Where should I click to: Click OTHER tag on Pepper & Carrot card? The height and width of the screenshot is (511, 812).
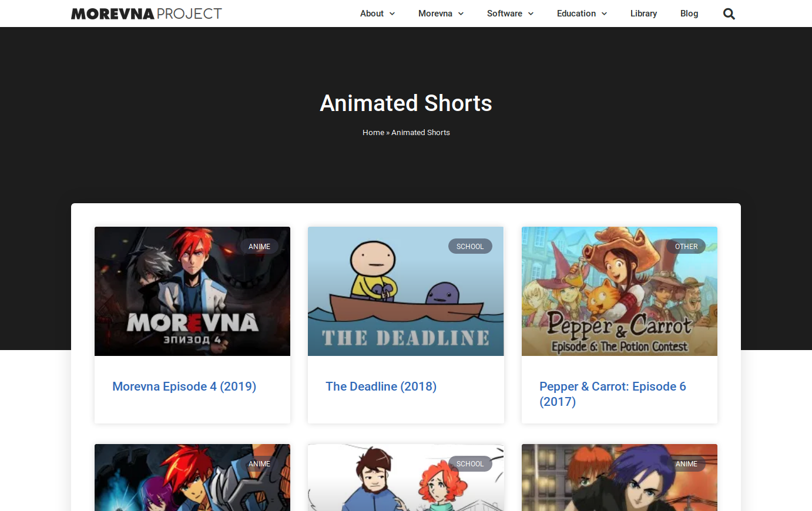click(686, 247)
